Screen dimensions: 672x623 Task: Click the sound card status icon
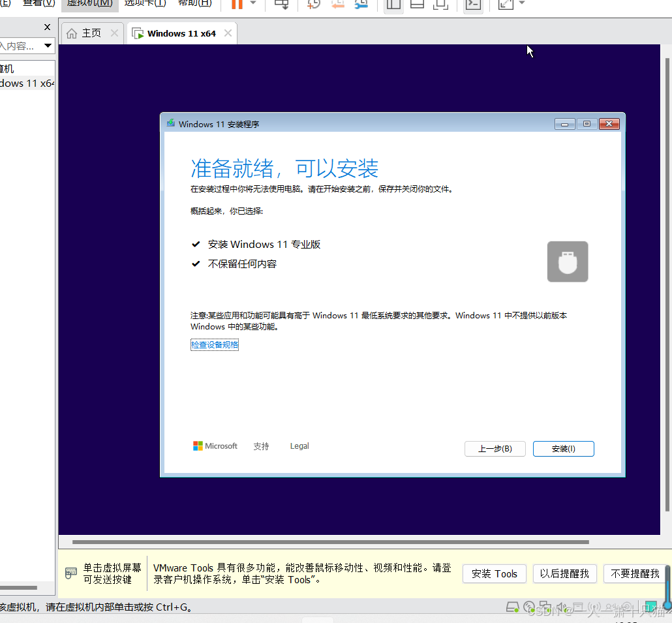pos(562,607)
